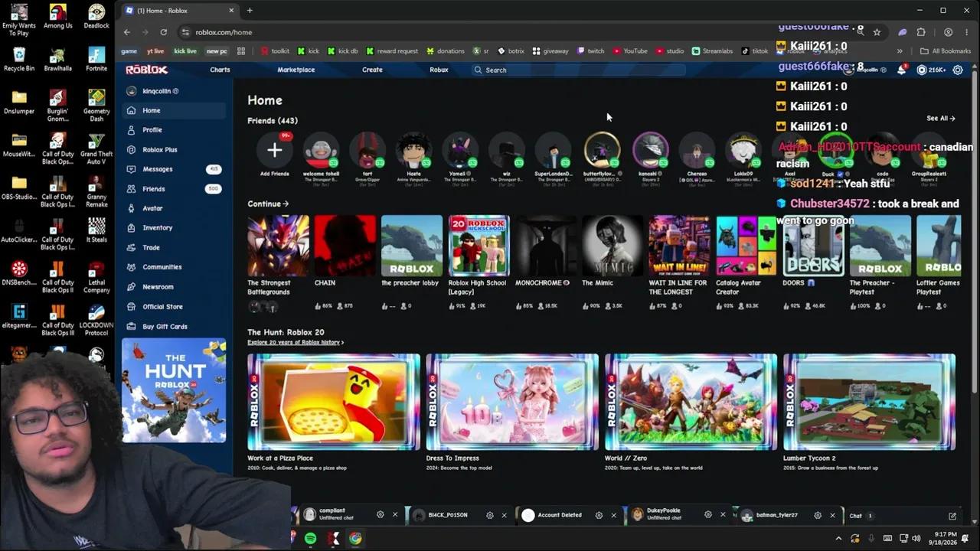Expand the Continue section arrow
980x551 pixels.
pos(286,204)
